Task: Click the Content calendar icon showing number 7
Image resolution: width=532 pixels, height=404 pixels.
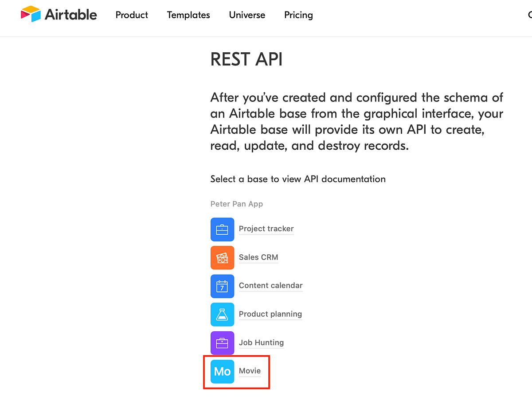Action: coord(222,286)
